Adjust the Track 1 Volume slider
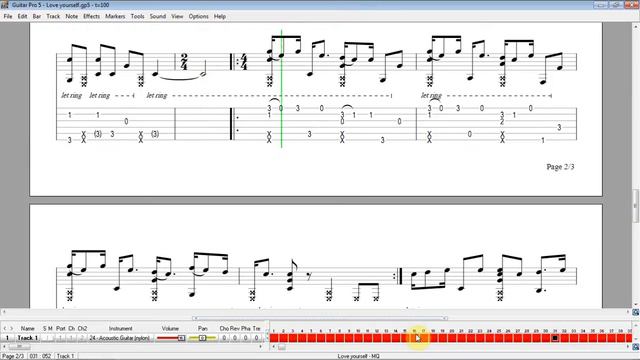Image resolution: width=640 pixels, height=360 pixels. pyautogui.click(x=171, y=338)
